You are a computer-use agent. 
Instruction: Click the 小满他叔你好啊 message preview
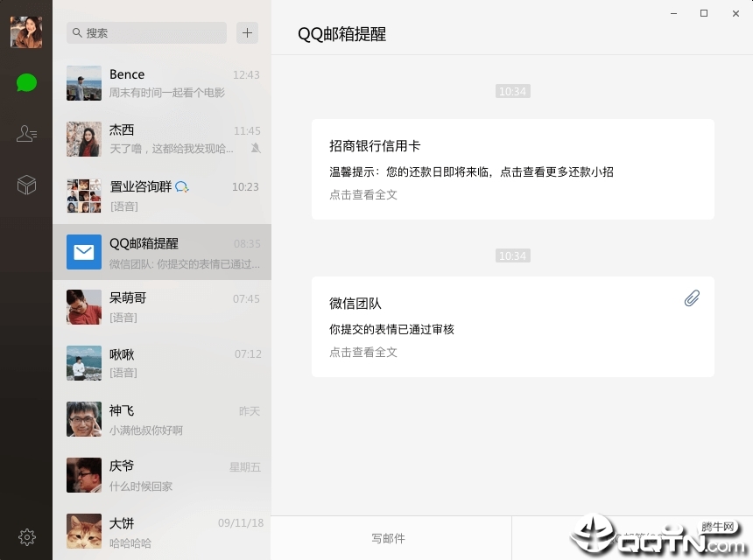[x=146, y=430]
